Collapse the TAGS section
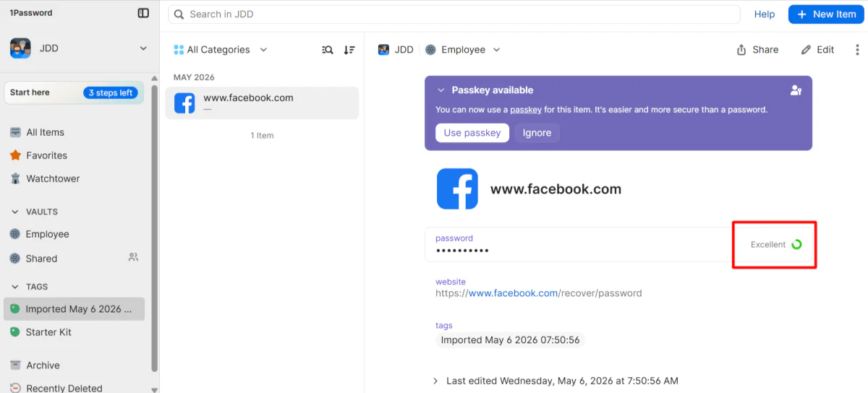Screen dimensions: 868x393 (15, 287)
